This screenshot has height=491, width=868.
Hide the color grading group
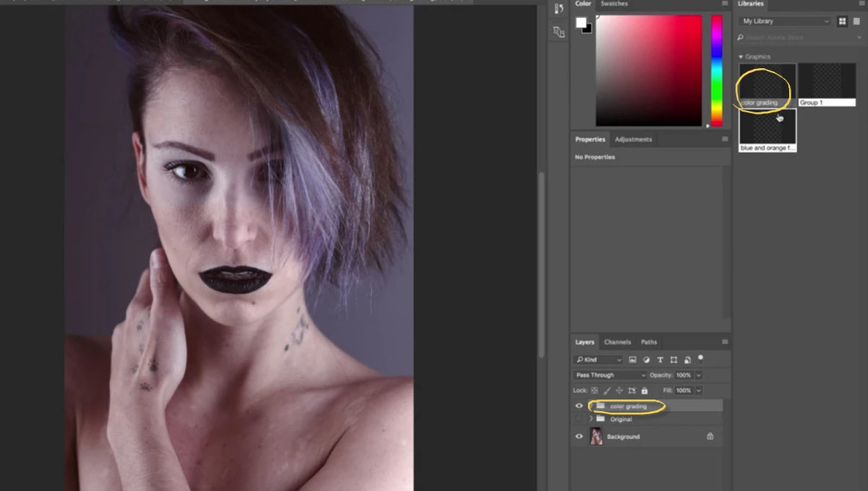(x=579, y=406)
